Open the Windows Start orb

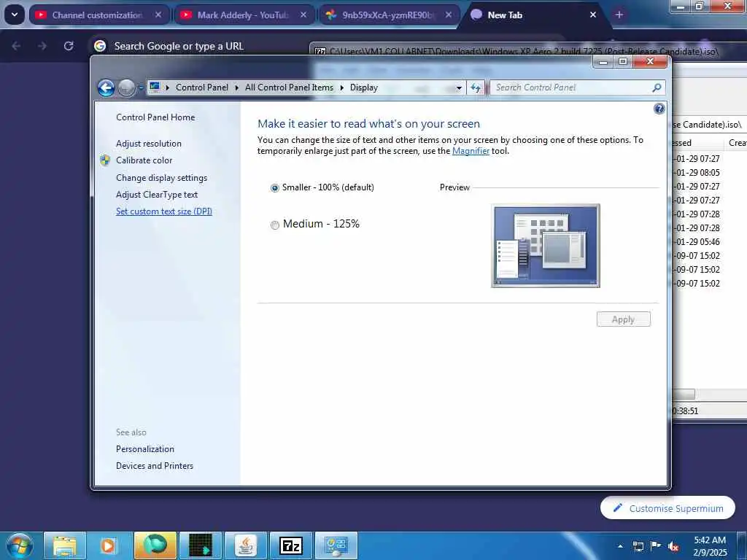click(x=20, y=545)
